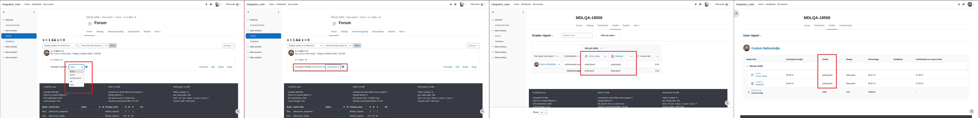Open course index kebab menu on Grader report page

click(x=524, y=12)
